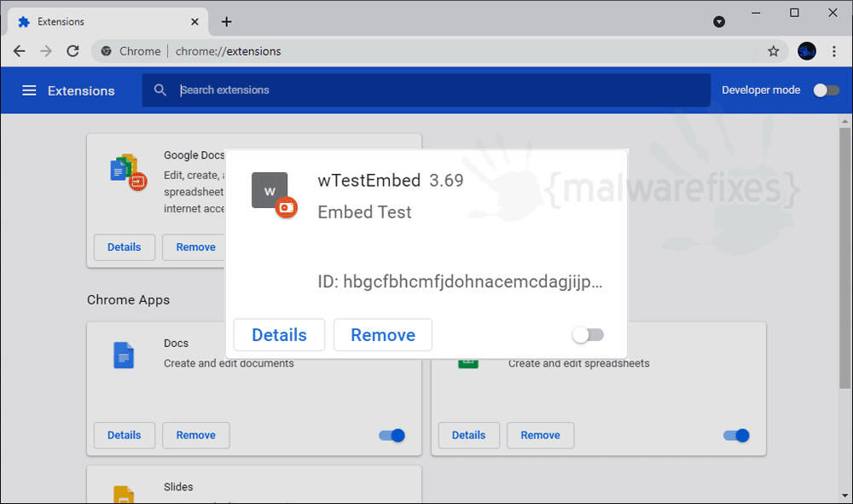This screenshot has height=504, width=853.
Task: Close the Extensions tab
Action: coord(194,22)
